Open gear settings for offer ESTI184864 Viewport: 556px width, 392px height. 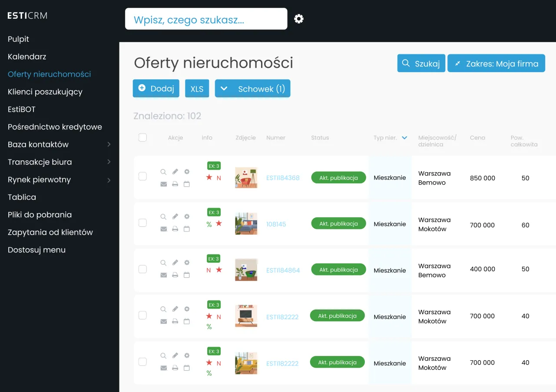pyautogui.click(x=187, y=262)
